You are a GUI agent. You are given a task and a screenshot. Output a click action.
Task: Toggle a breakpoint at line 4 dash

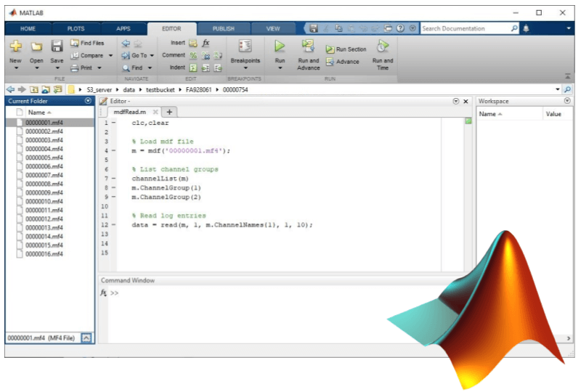point(113,151)
